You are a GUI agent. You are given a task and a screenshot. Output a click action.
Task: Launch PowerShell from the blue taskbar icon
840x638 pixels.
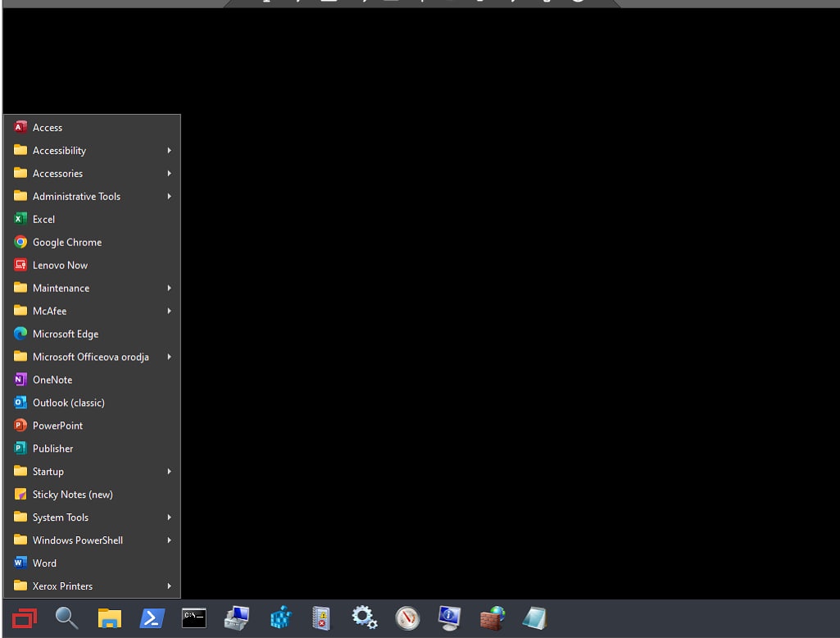point(152,618)
